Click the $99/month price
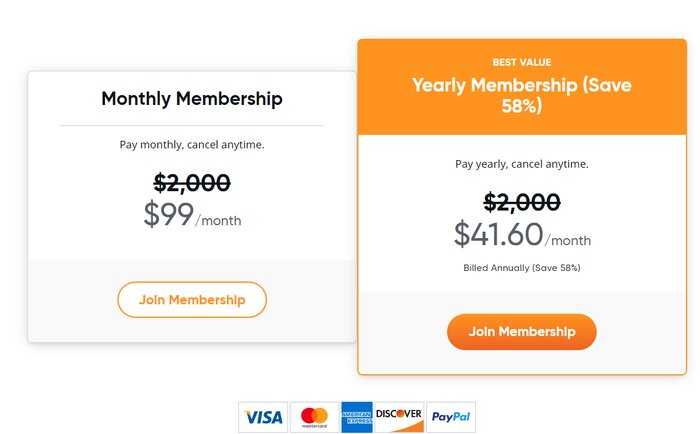Viewport: 700px width, 434px height. pos(192,214)
